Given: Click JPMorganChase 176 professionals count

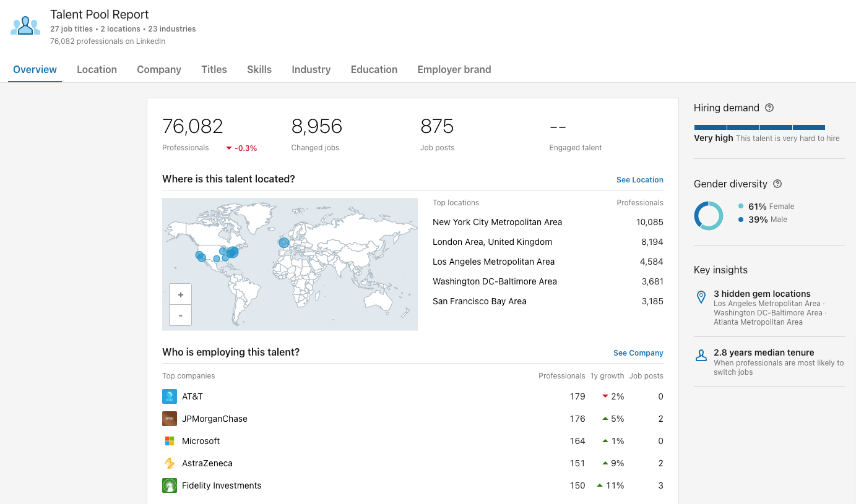Looking at the screenshot, I should click(577, 419).
